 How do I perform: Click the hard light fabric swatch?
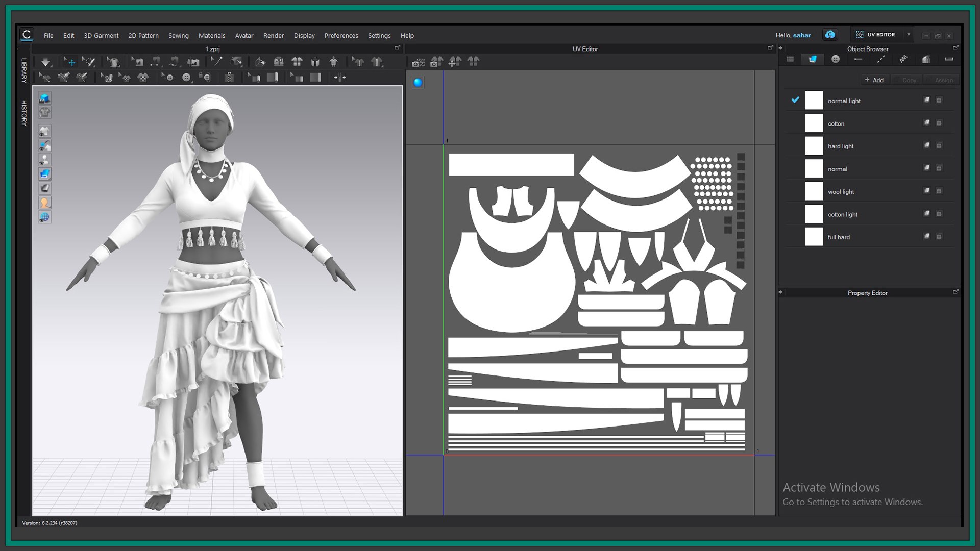(814, 146)
